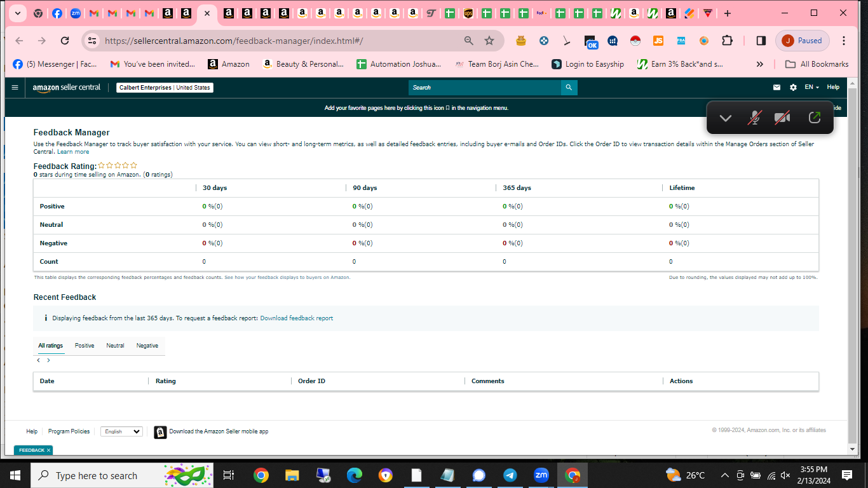Screen dimensions: 868x488
Task: Open Help in the Seller Central header
Action: click(833, 88)
